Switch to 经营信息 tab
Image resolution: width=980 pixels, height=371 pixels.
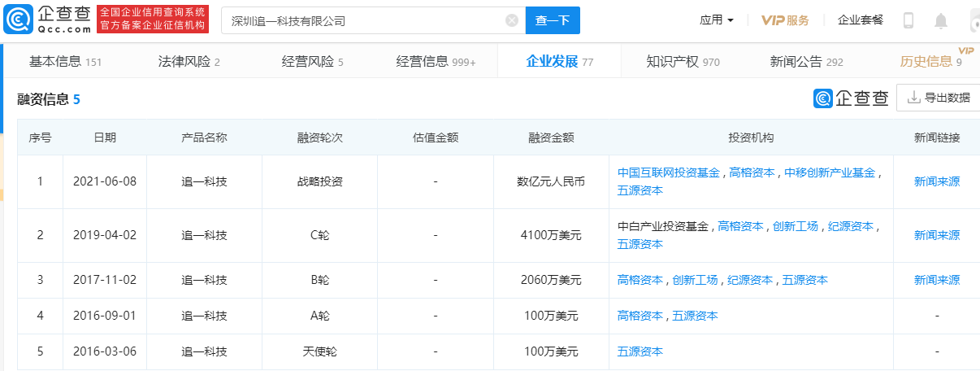click(x=436, y=61)
